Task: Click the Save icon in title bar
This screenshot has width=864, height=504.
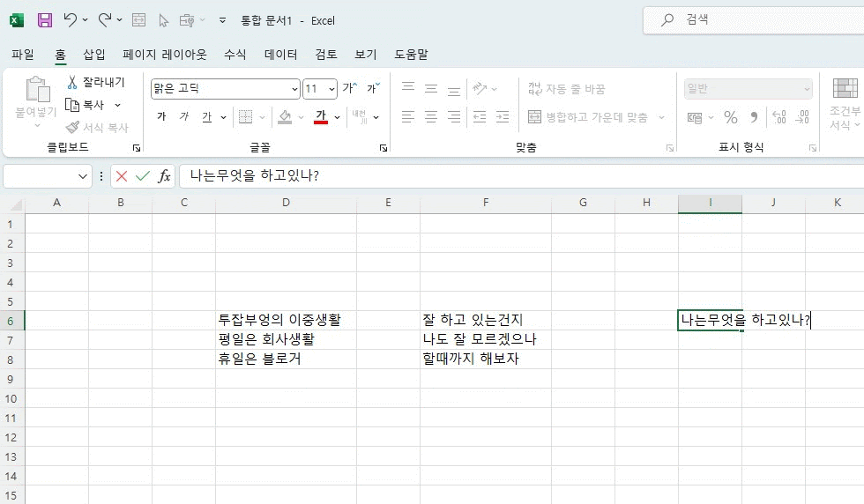Action: click(x=45, y=20)
